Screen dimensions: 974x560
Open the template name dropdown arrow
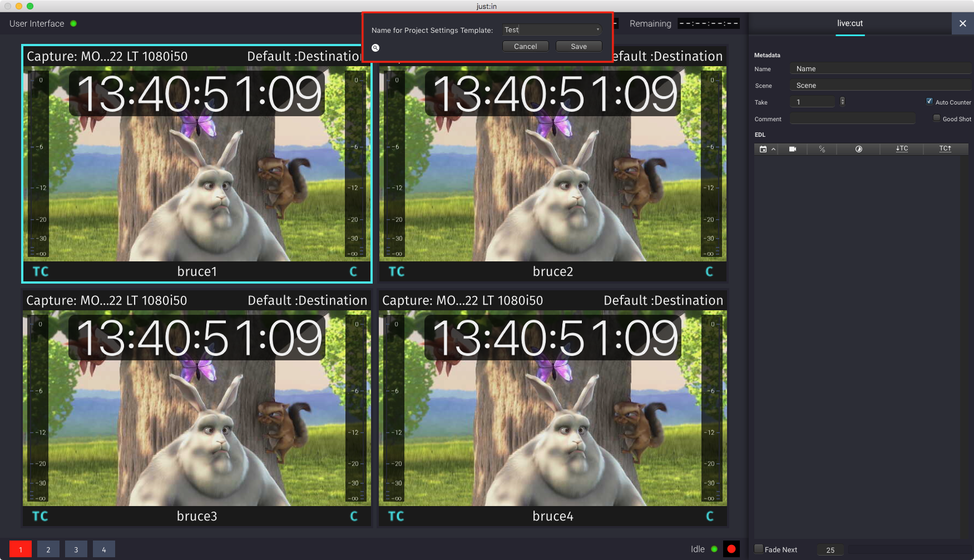tap(598, 29)
